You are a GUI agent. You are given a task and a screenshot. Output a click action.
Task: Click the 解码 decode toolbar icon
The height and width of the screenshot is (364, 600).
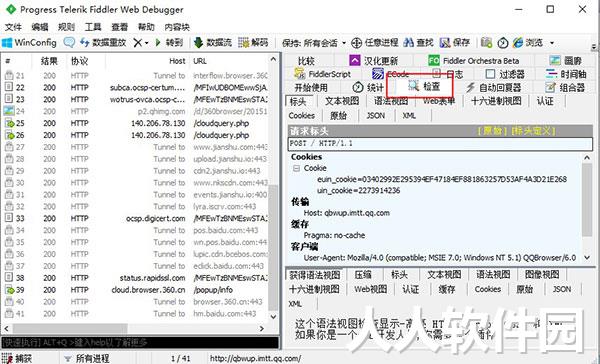pyautogui.click(x=243, y=42)
